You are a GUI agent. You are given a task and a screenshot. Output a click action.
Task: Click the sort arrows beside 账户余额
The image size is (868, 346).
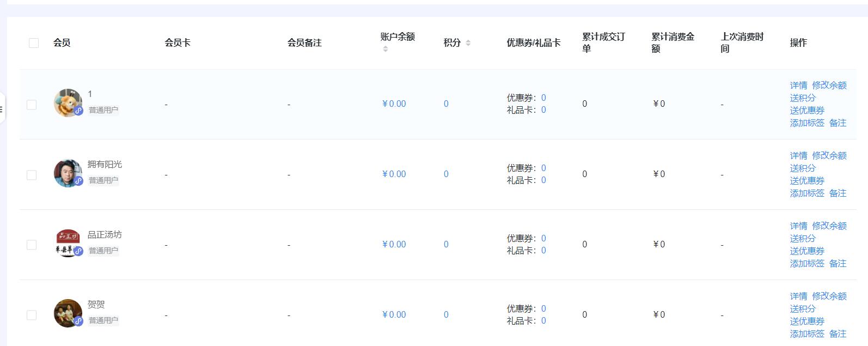click(x=386, y=49)
